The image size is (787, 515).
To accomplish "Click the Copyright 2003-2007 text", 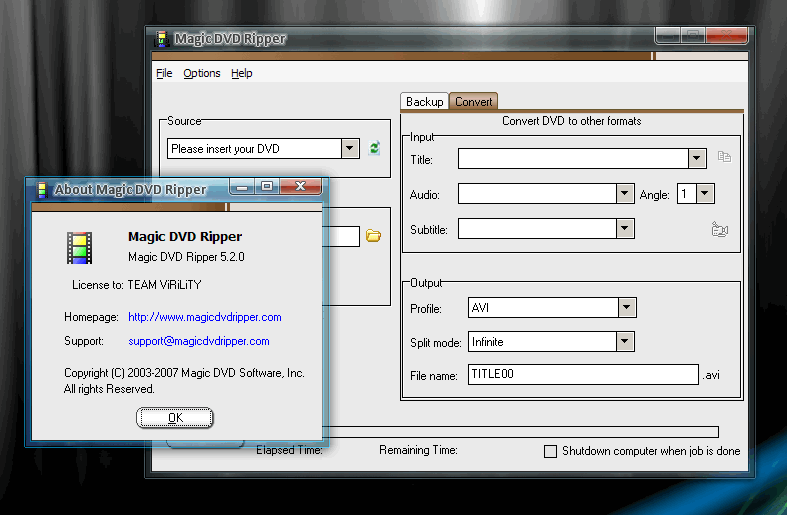I will [x=184, y=373].
